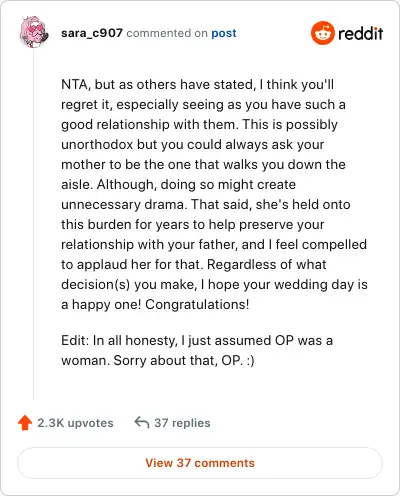The width and height of the screenshot is (400, 496).
Task: Upvote with the orange arrow icon
Action: [x=25, y=423]
